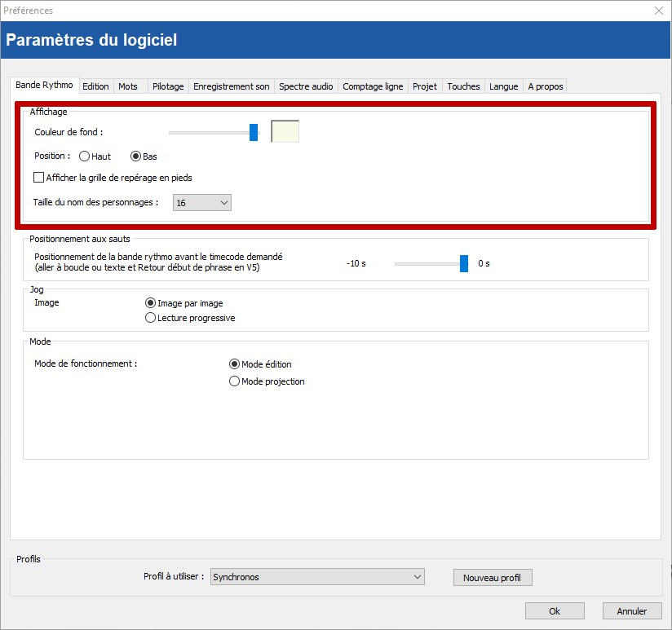This screenshot has height=630, width=672.
Task: Click the background color preview swatch
Action: [285, 131]
